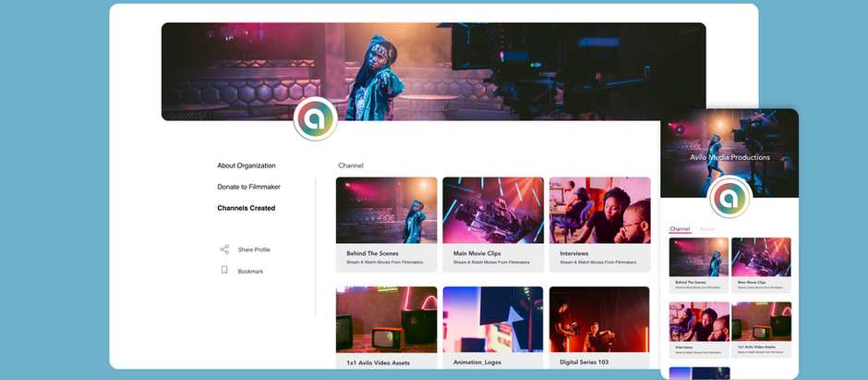
Task: Open Main Movie Clips thumbnail in mobile view
Action: coord(761,257)
